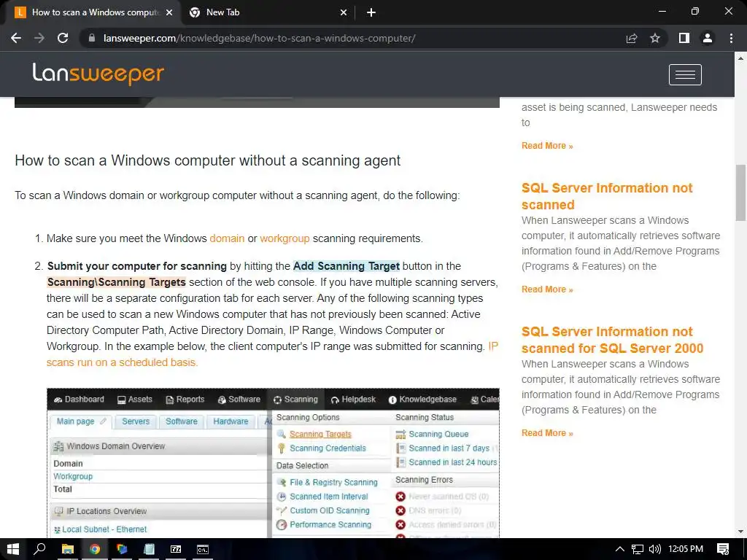This screenshot has width=747, height=560.
Task: Click Read More under the SQL Server 2000 article
Action: pos(547,433)
